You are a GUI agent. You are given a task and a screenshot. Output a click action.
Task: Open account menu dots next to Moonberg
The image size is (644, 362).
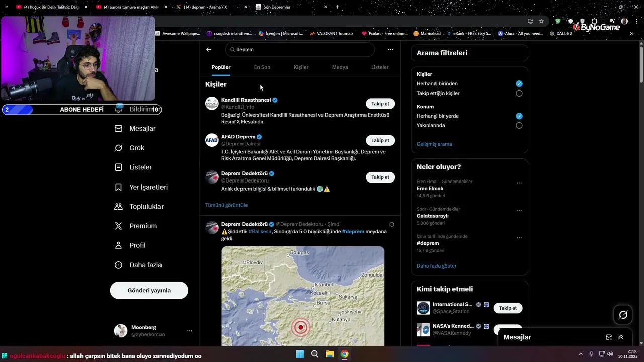[x=190, y=331]
